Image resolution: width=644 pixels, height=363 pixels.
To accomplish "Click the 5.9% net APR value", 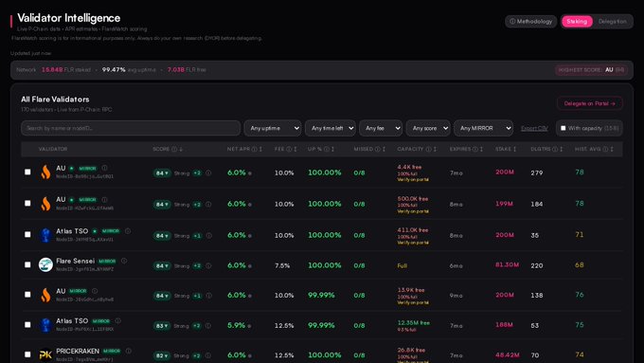I will click(x=236, y=325).
